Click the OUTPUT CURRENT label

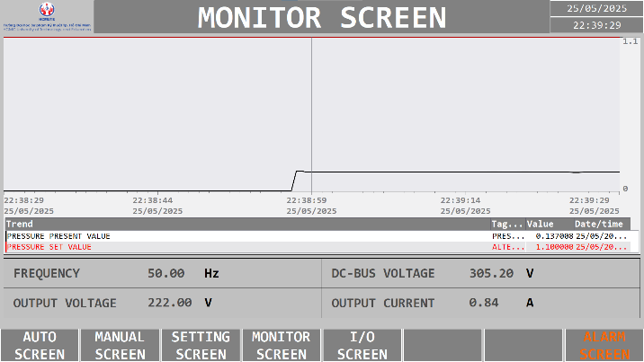(383, 303)
